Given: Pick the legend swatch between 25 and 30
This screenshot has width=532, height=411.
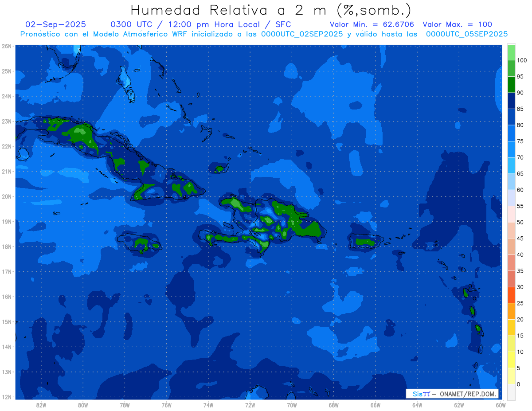Looking at the screenshot, I should [x=511, y=295].
